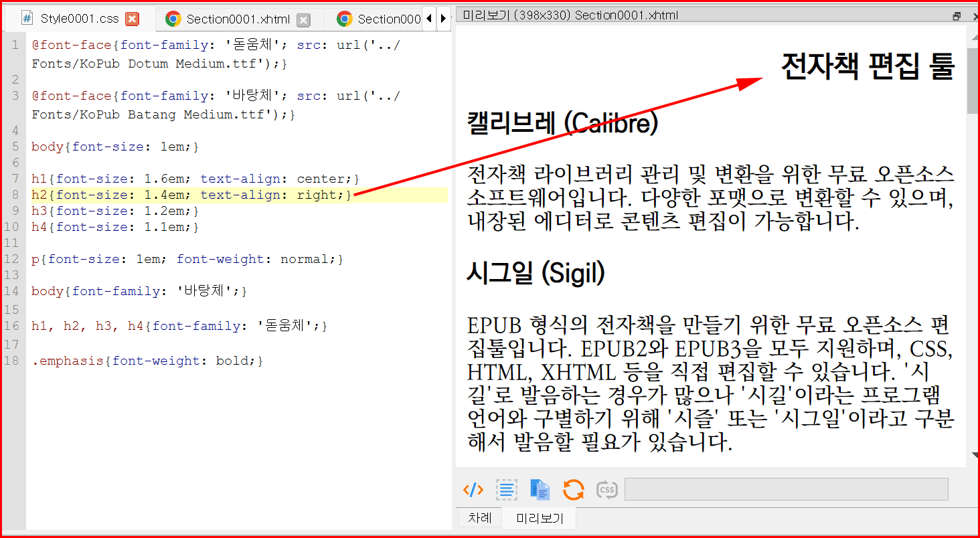Float the 미리보기 preview panel with the undock icon

[957, 16]
